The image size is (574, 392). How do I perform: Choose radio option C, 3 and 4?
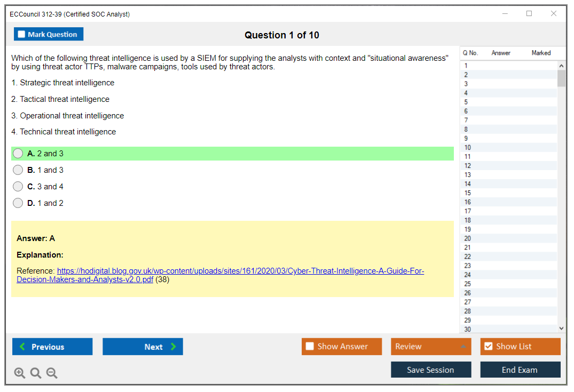(x=18, y=187)
